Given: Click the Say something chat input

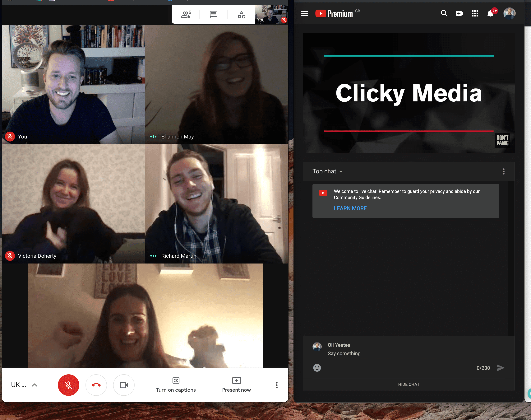Looking at the screenshot, I should (416, 353).
